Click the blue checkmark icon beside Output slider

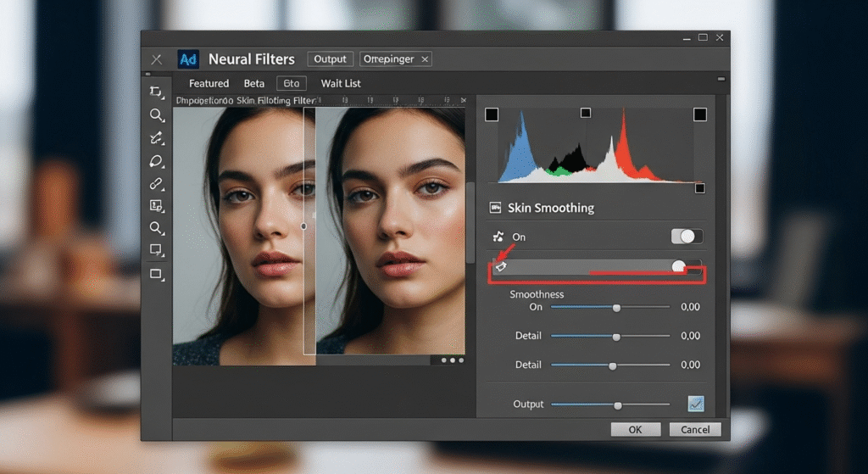pyautogui.click(x=696, y=404)
